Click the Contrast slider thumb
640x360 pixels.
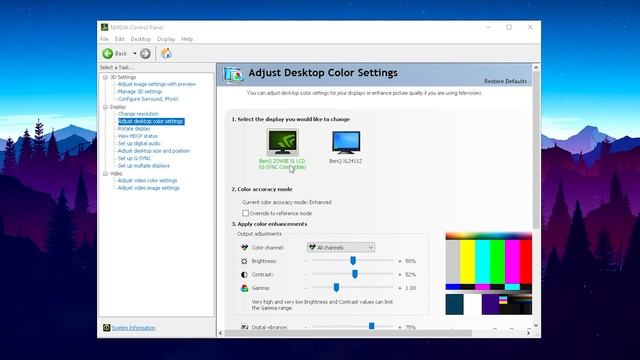[x=355, y=274]
